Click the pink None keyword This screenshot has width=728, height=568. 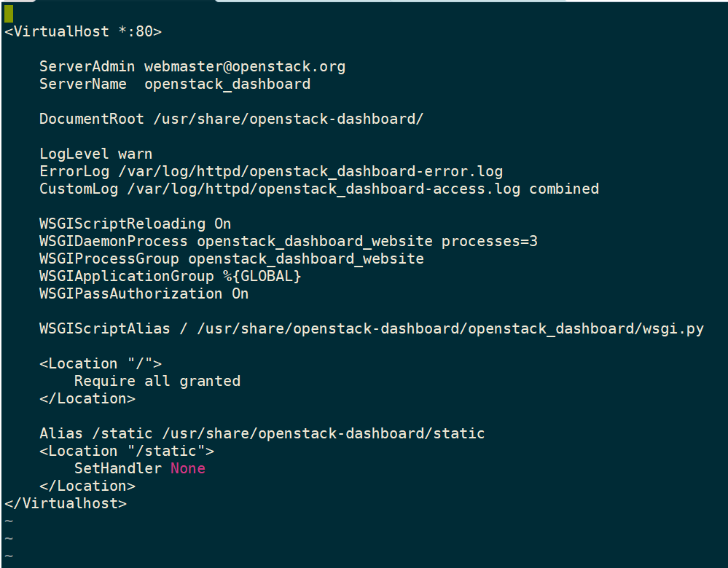coord(188,468)
